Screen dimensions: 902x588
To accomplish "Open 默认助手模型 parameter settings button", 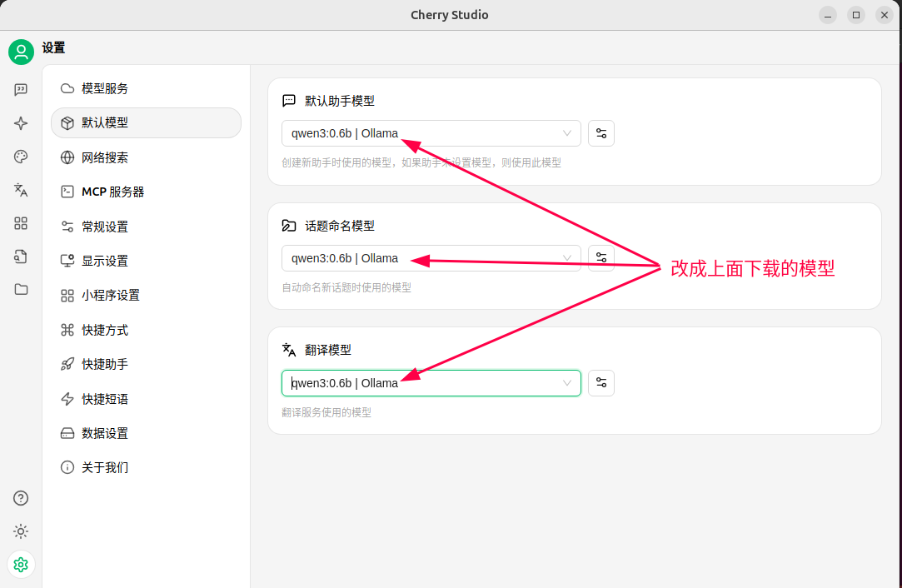I will pos(601,133).
